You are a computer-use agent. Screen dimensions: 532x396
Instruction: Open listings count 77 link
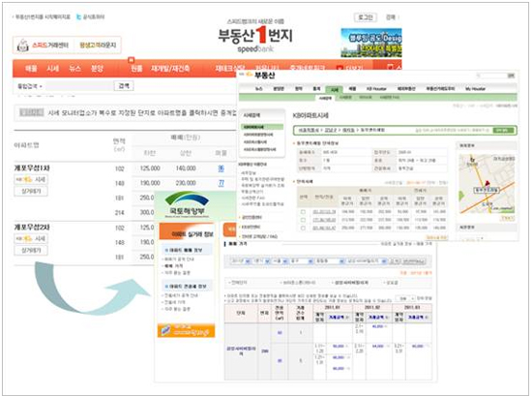pos(222,183)
